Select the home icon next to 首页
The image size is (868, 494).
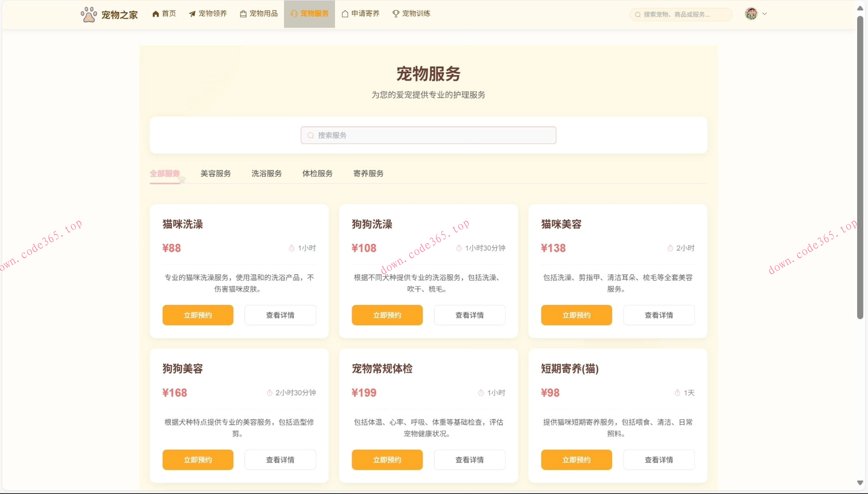point(156,14)
